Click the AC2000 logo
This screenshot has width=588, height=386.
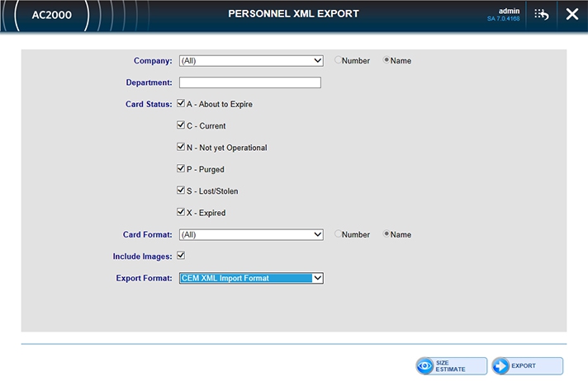click(52, 15)
